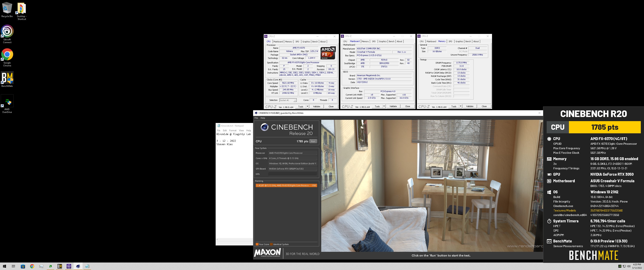Open the volume control tray icon
This screenshot has width=644, height=270.
(x=628, y=266)
